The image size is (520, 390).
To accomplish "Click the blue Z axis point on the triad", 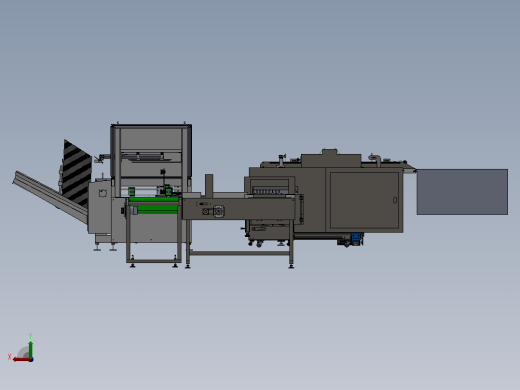I will [31, 360].
